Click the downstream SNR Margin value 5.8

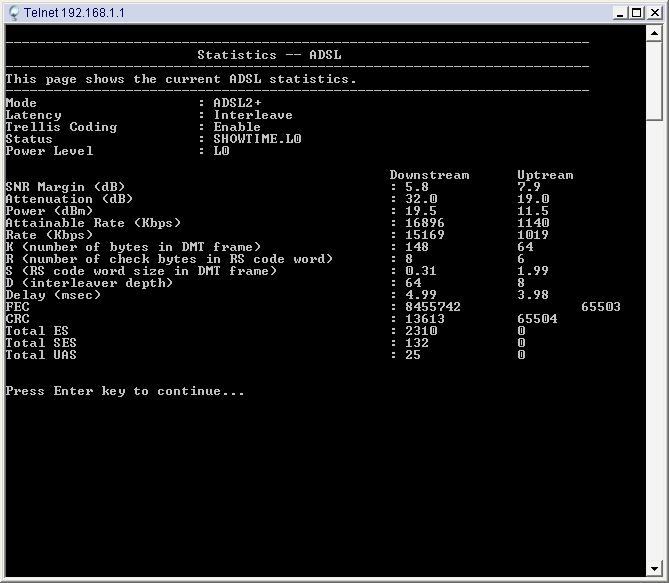[x=417, y=187]
